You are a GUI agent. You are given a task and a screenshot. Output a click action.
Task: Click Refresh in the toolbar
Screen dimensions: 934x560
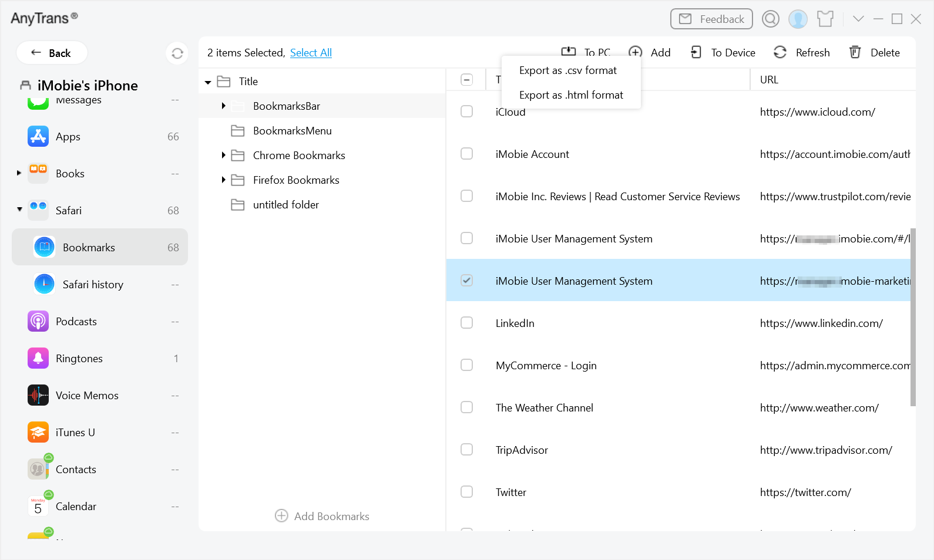[x=801, y=53]
